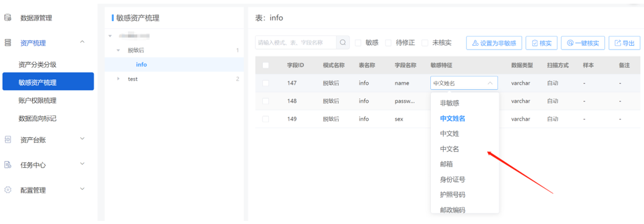The image size is (644, 224).
Task: Click the 敏感特征 column header
Action: pyautogui.click(x=441, y=65)
